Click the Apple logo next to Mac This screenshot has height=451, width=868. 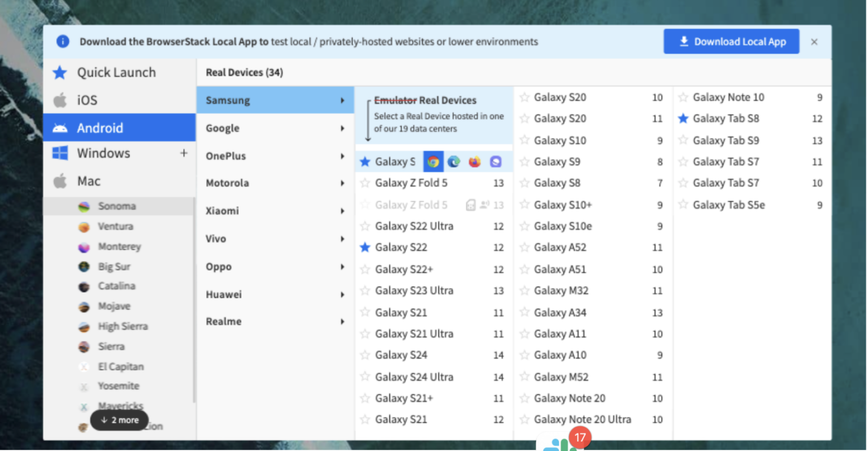click(x=60, y=181)
